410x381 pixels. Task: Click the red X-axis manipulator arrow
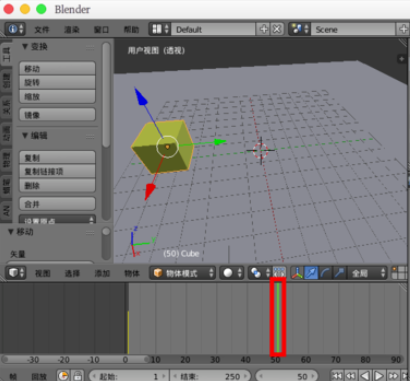(x=150, y=192)
